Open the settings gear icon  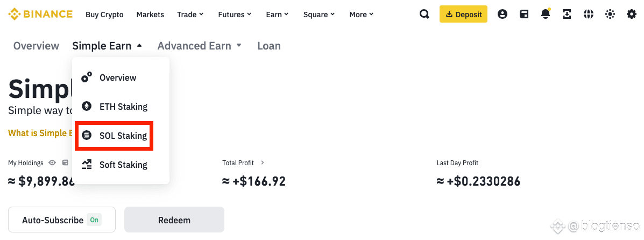coord(631,15)
